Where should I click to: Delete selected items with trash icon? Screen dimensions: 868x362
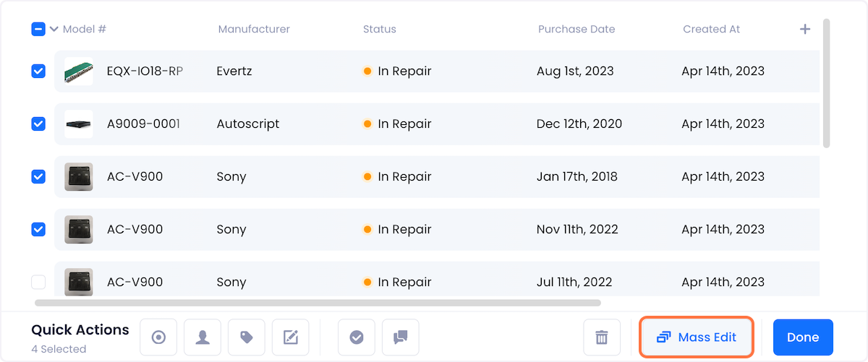click(602, 337)
